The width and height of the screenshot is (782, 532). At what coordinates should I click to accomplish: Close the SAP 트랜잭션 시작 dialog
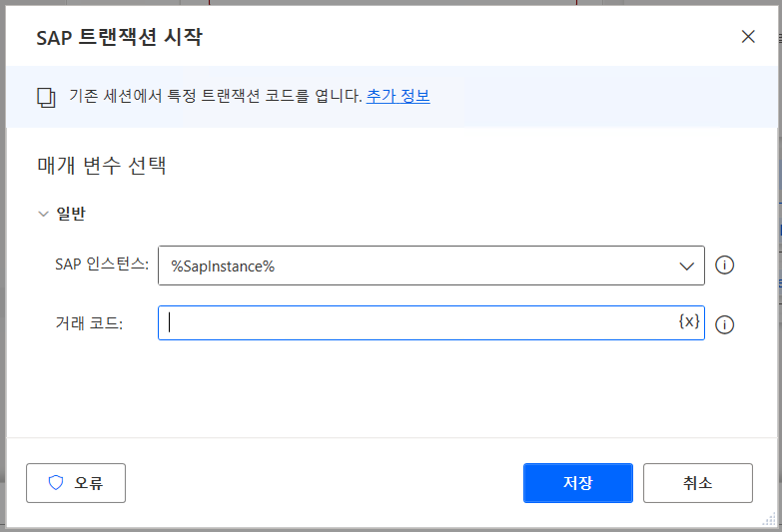(748, 36)
